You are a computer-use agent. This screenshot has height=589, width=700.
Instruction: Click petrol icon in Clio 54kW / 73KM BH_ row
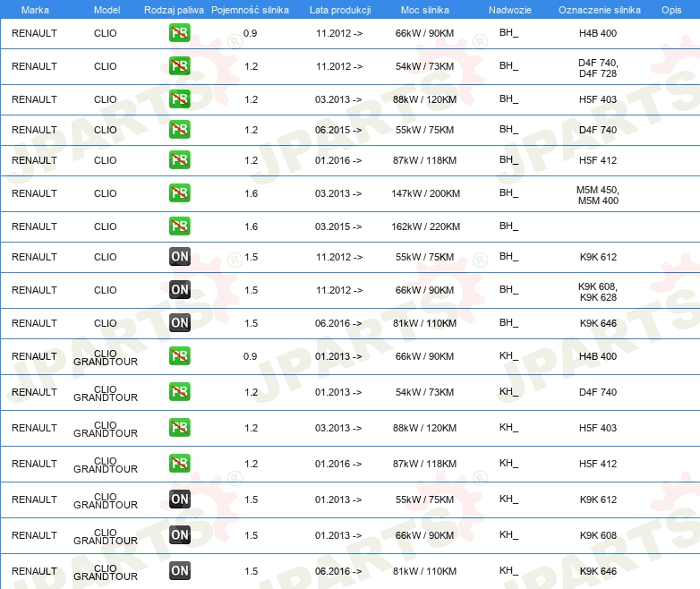tap(179, 65)
